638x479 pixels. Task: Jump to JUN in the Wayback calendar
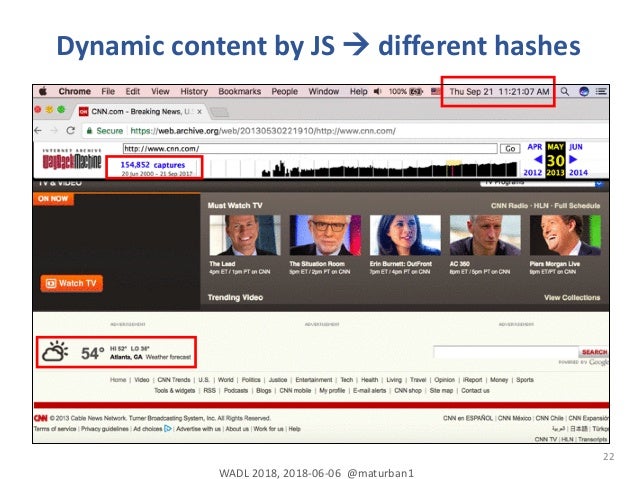(x=576, y=147)
